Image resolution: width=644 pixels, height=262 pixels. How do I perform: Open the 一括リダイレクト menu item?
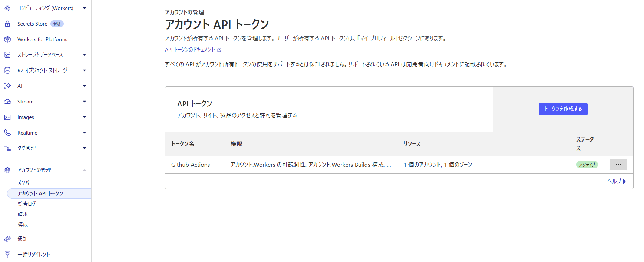pyautogui.click(x=34, y=255)
